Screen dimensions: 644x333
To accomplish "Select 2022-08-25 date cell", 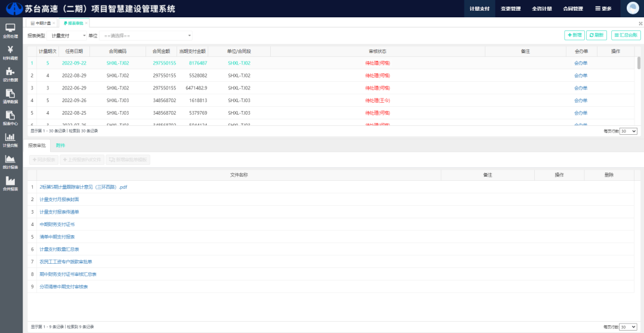I will tap(74, 113).
